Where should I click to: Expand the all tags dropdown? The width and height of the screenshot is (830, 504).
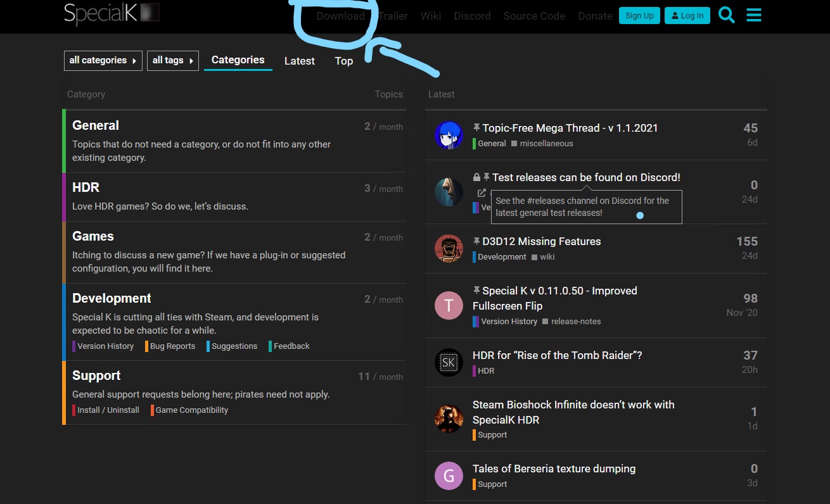[173, 61]
